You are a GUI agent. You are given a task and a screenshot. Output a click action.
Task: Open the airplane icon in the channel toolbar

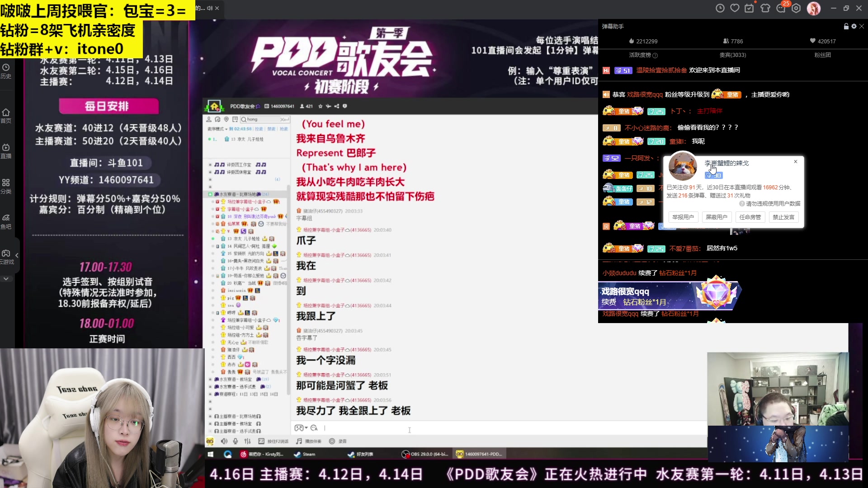tap(329, 106)
